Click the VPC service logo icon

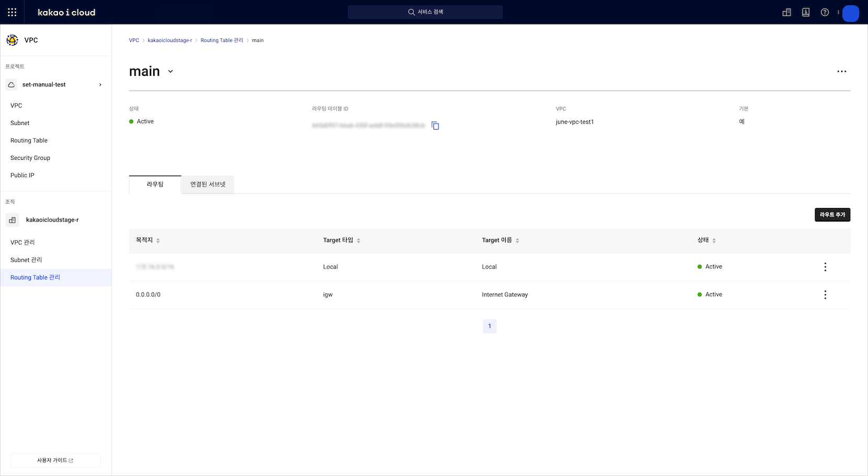pyautogui.click(x=12, y=40)
